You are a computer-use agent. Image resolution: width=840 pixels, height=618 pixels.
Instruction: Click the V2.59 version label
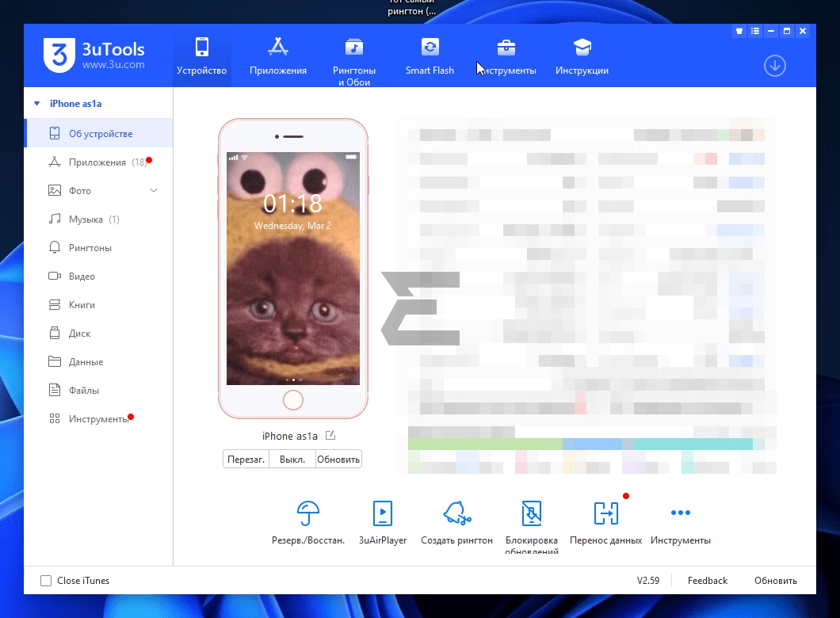(647, 581)
